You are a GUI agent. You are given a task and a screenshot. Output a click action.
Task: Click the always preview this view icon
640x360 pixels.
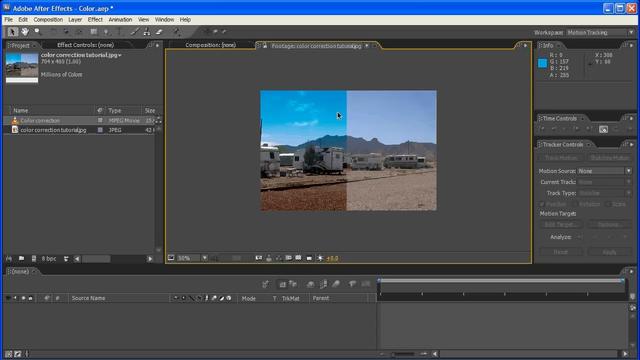pos(171,258)
